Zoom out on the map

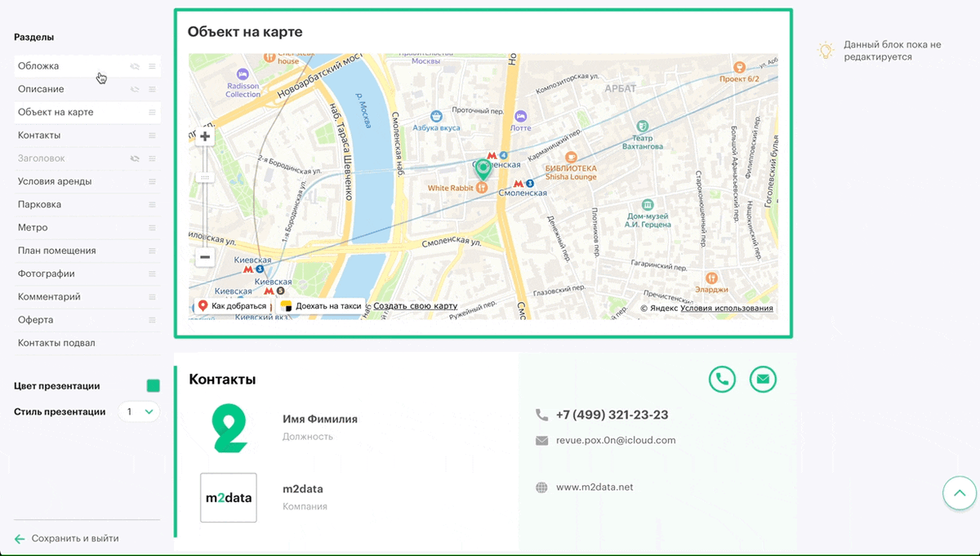[x=204, y=256]
